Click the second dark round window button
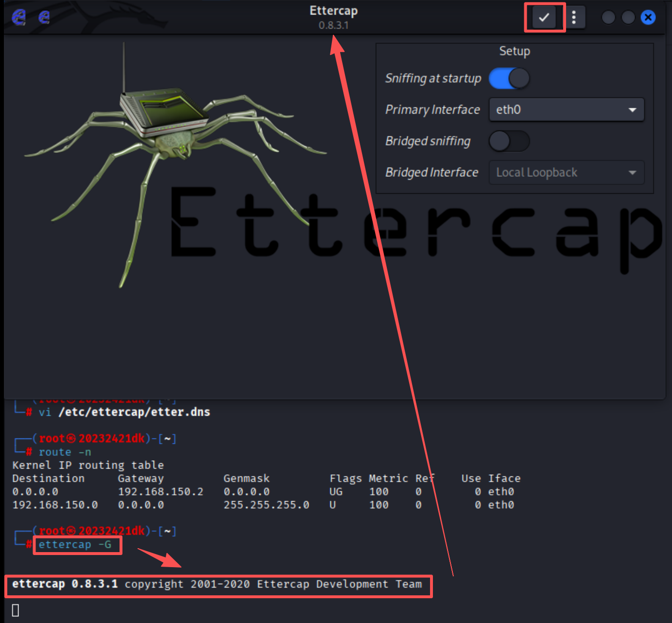The height and width of the screenshot is (623, 672). click(628, 17)
